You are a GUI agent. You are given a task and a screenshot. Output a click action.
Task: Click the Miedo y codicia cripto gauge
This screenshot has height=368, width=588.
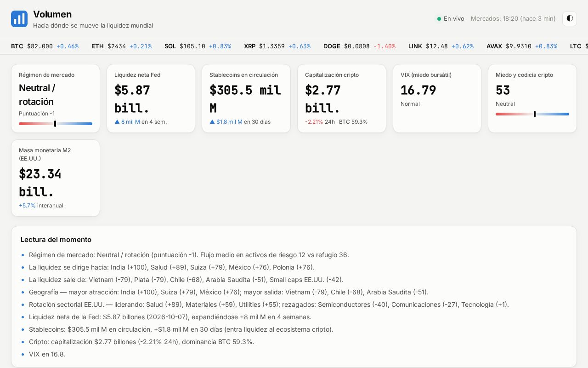(x=532, y=114)
